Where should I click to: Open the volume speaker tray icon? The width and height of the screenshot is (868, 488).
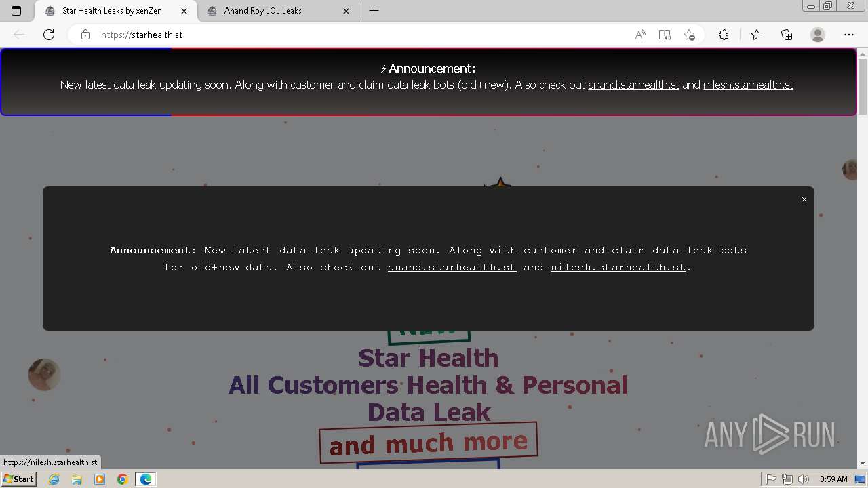click(804, 479)
